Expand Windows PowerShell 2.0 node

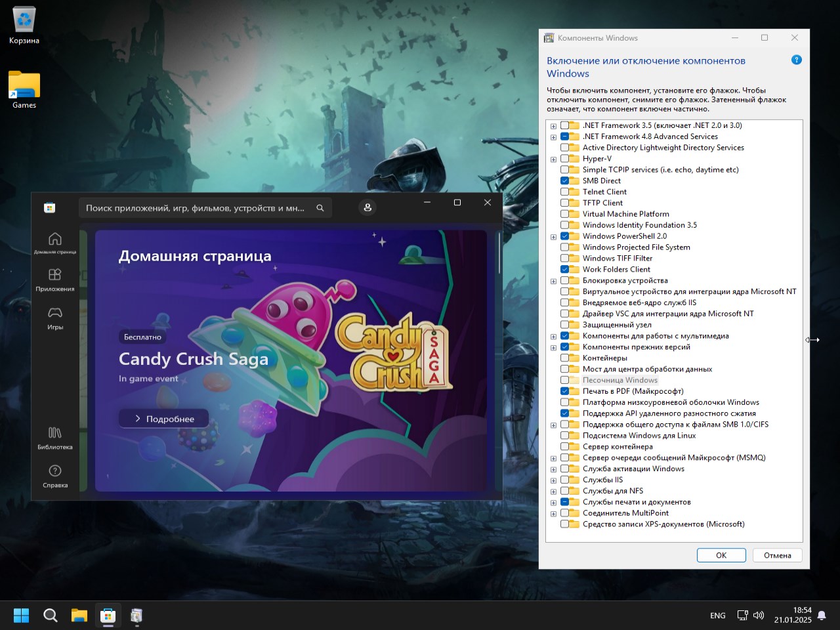tap(553, 237)
